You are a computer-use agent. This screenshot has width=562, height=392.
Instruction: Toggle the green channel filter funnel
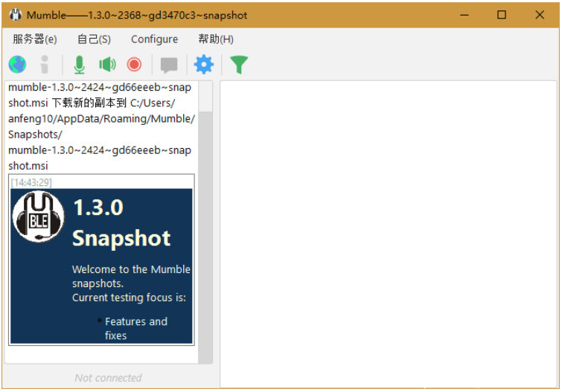point(239,65)
